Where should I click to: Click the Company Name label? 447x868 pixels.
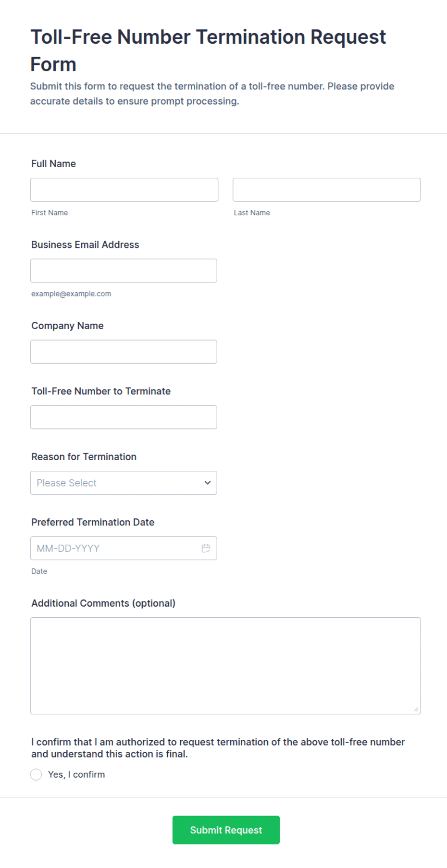pyautogui.click(x=67, y=326)
